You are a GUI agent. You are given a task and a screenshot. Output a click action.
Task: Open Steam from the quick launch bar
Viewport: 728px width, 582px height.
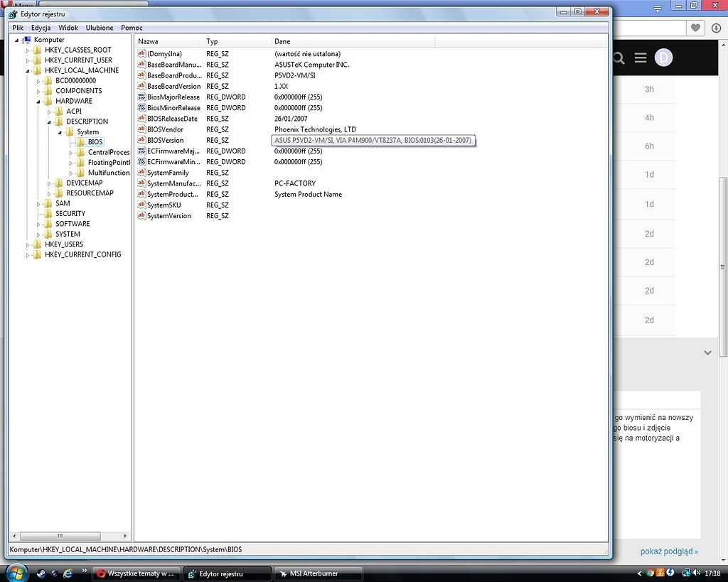click(x=41, y=573)
